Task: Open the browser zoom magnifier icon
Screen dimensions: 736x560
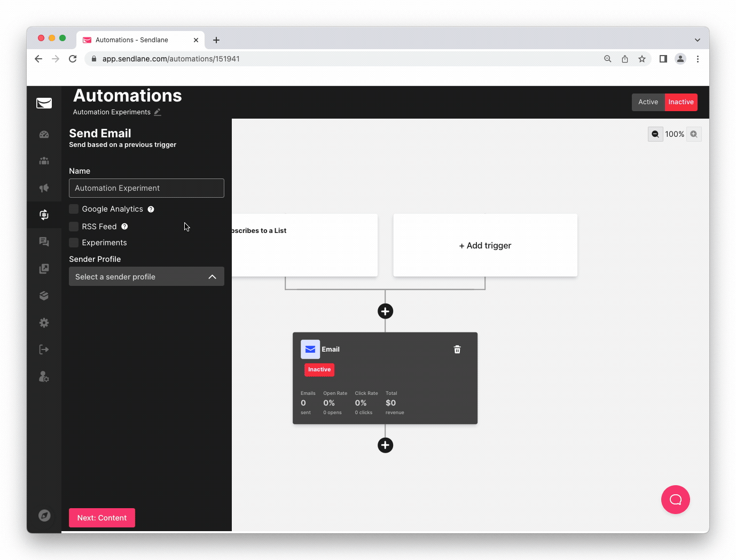Action: point(608,59)
